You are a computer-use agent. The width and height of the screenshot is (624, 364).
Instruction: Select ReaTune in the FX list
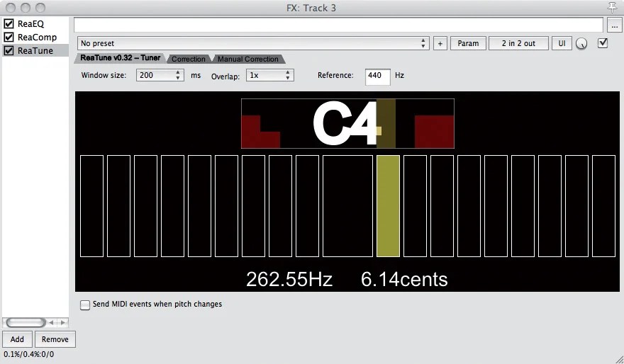pyautogui.click(x=35, y=51)
